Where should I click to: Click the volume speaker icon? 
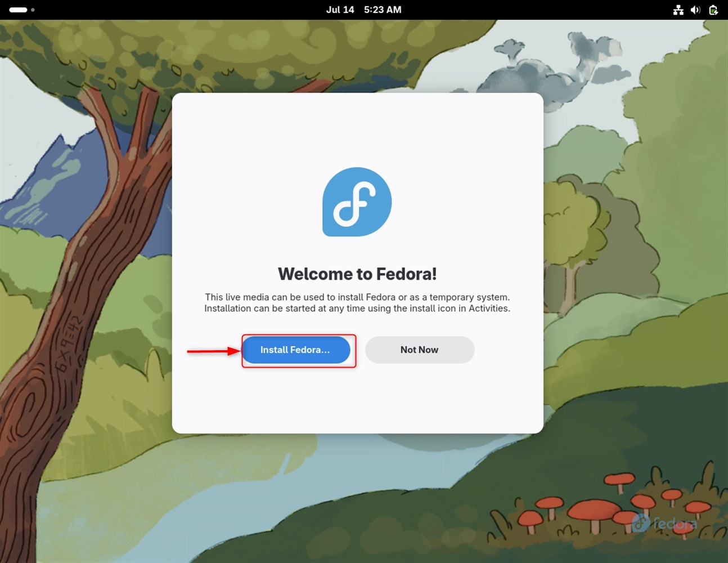[x=695, y=10]
